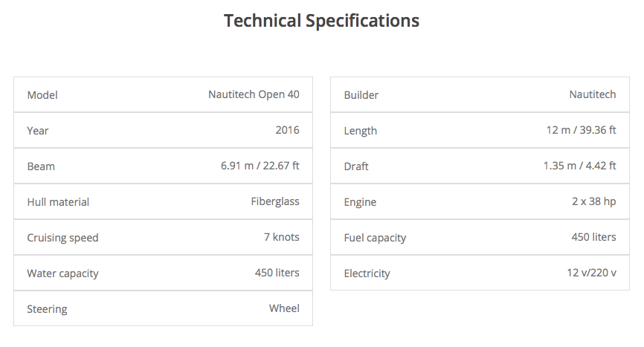The width and height of the screenshot is (644, 347).
Task: Select the Draft label
Action: [x=357, y=166]
